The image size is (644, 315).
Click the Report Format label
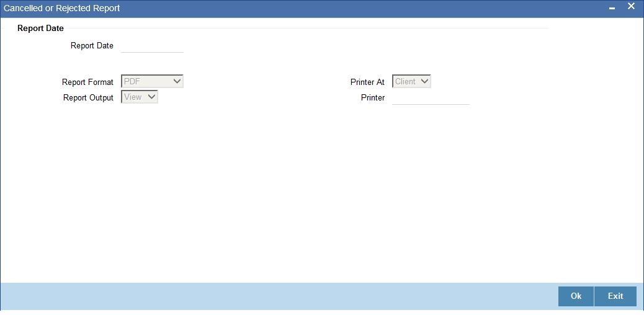pyautogui.click(x=87, y=82)
